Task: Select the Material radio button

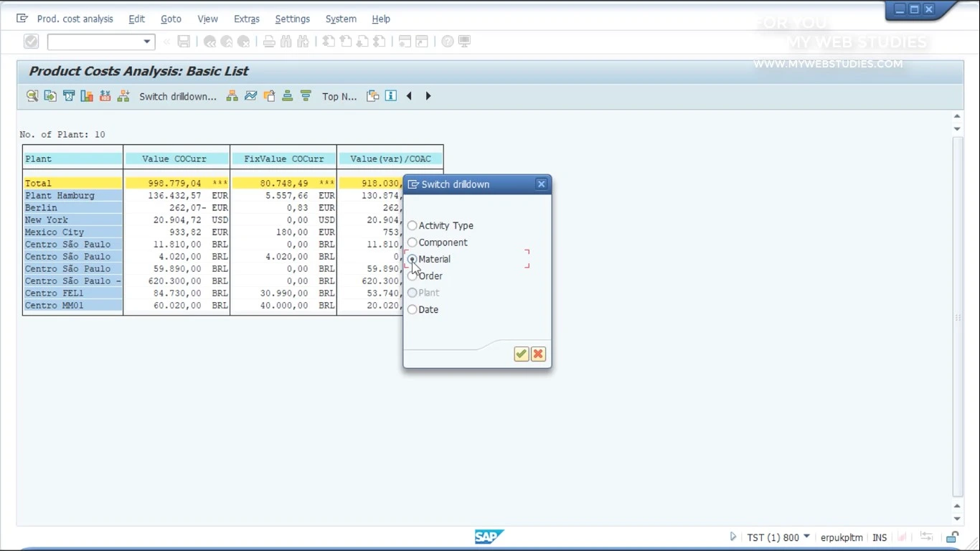Action: coord(412,259)
